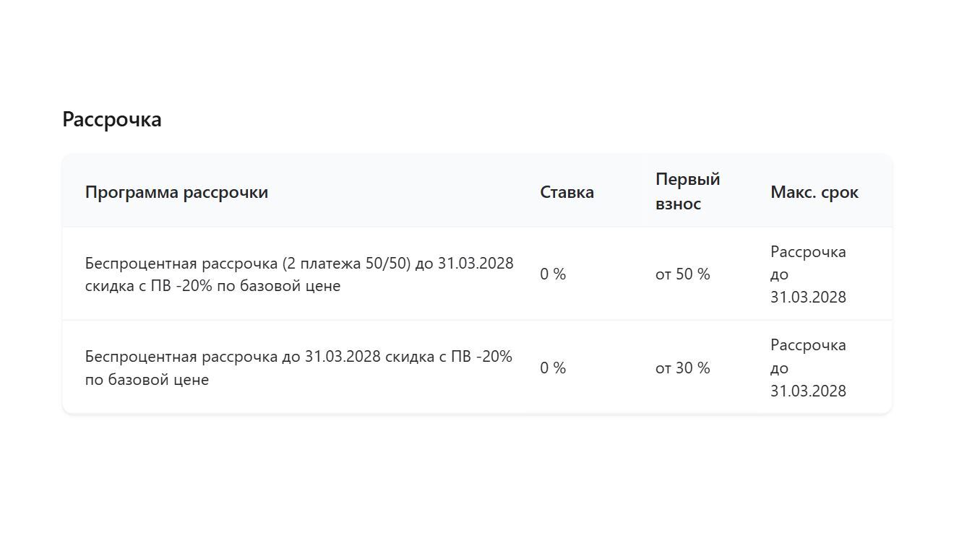Click the Рассрочка section heading
980x551 pixels.
click(x=112, y=119)
